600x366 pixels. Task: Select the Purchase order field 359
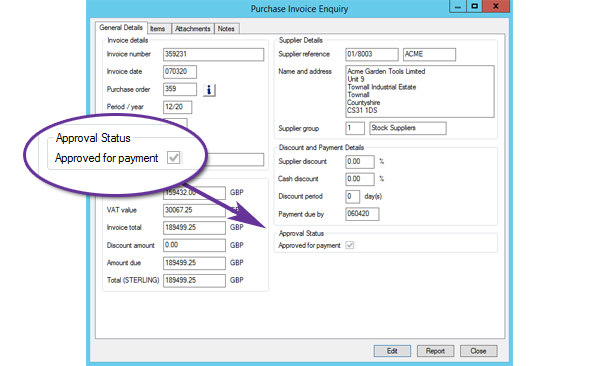(180, 89)
